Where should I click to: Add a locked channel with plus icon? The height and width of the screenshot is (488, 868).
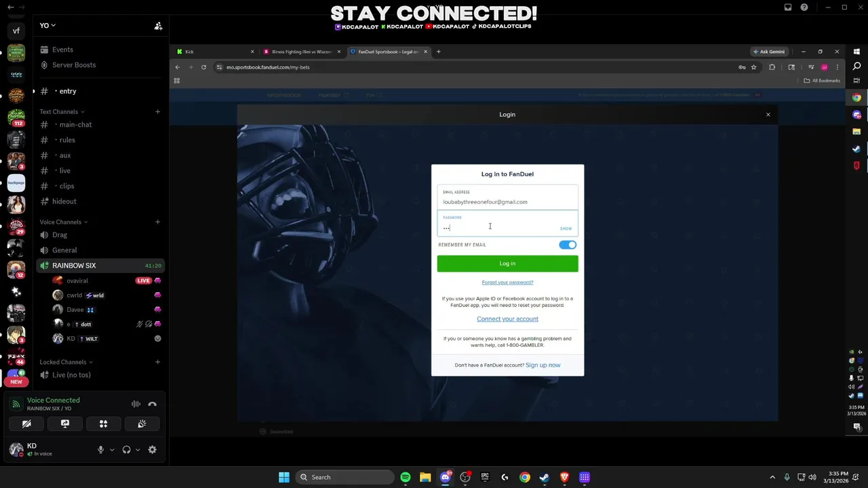pos(157,362)
